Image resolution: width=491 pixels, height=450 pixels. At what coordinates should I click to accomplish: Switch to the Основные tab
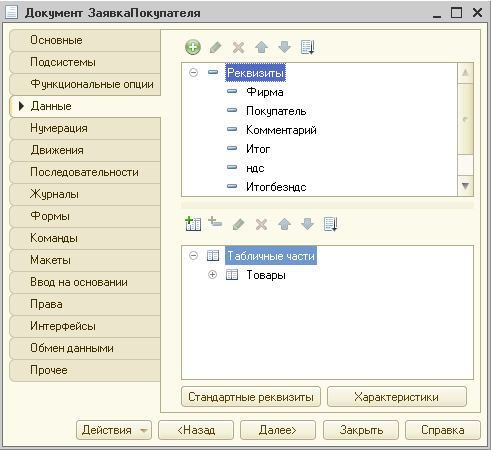pos(85,40)
